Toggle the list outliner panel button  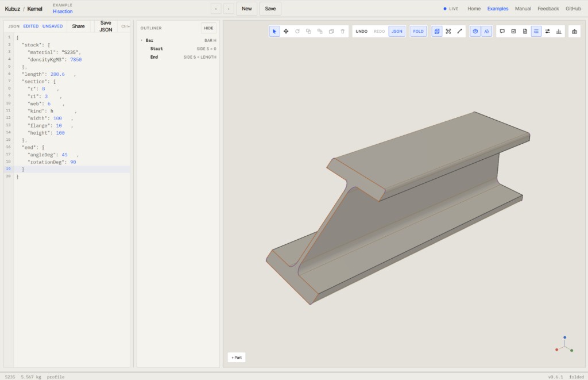coord(536,32)
